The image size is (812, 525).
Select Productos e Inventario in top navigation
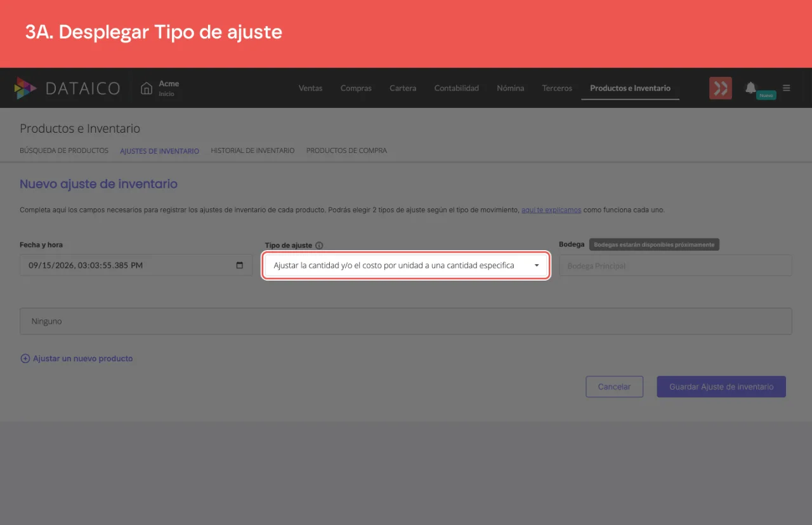[630, 88]
